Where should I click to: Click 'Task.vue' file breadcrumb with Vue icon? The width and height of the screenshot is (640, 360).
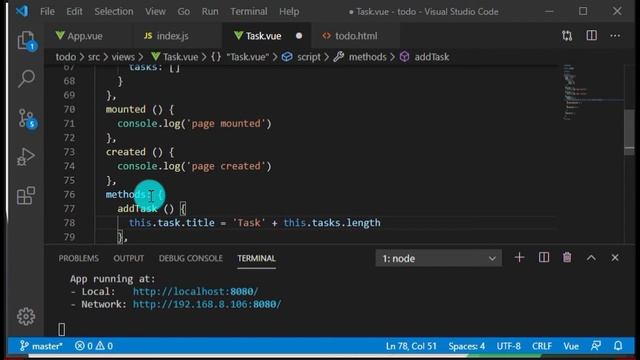tap(175, 57)
